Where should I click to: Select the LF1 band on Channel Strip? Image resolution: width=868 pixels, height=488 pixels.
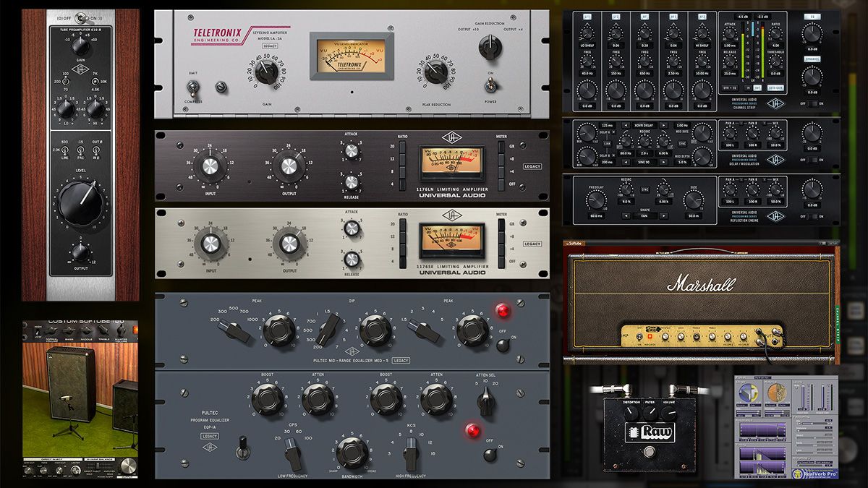586,15
